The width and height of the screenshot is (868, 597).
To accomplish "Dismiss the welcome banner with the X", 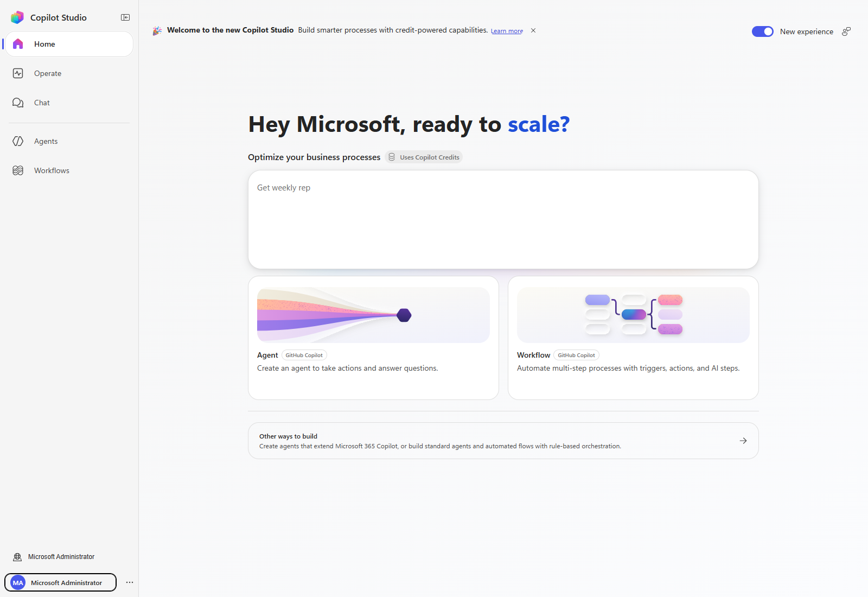I will click(533, 30).
